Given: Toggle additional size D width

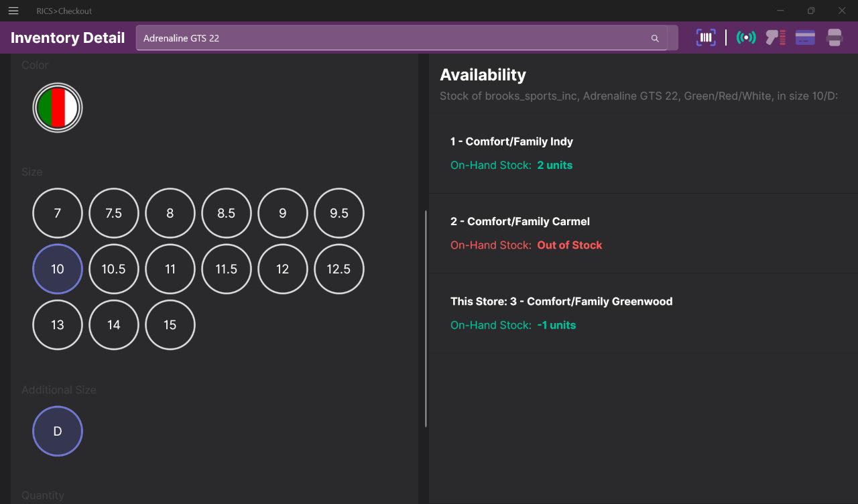Looking at the screenshot, I should [x=58, y=431].
